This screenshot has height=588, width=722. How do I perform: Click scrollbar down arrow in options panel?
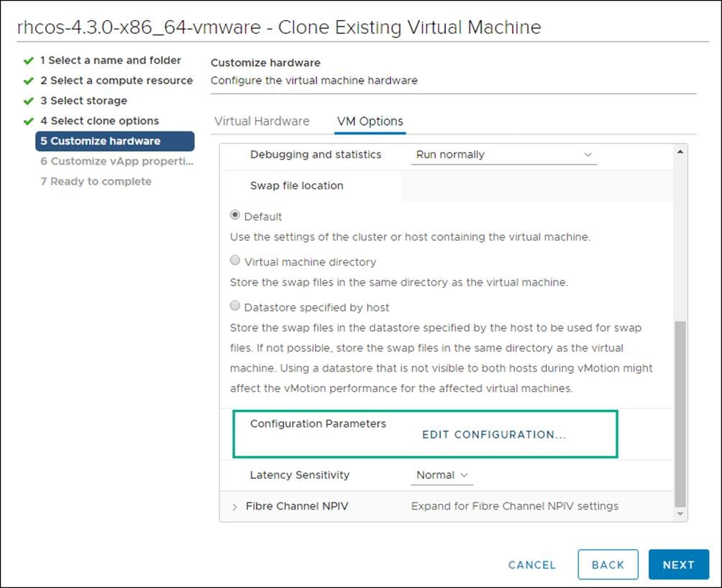680,514
